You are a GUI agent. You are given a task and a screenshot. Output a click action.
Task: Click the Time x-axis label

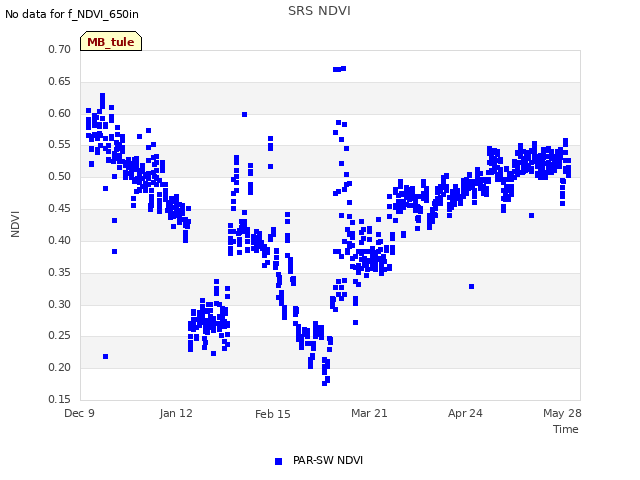click(x=565, y=429)
